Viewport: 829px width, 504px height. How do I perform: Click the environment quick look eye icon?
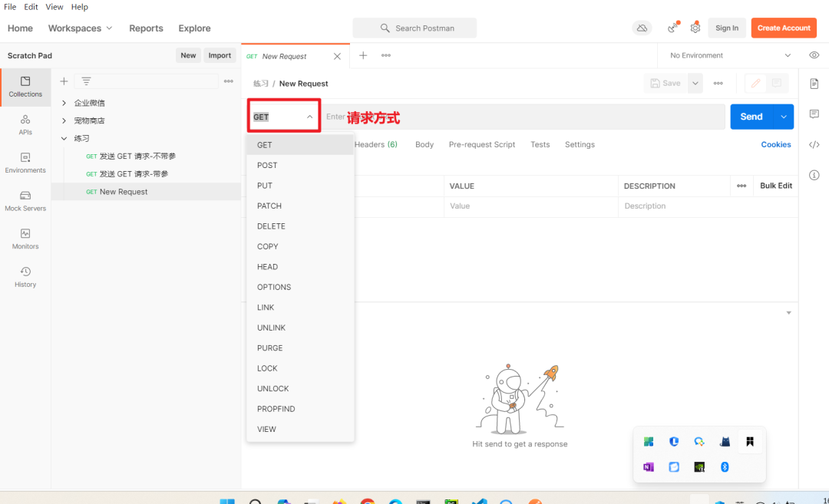[814, 55]
